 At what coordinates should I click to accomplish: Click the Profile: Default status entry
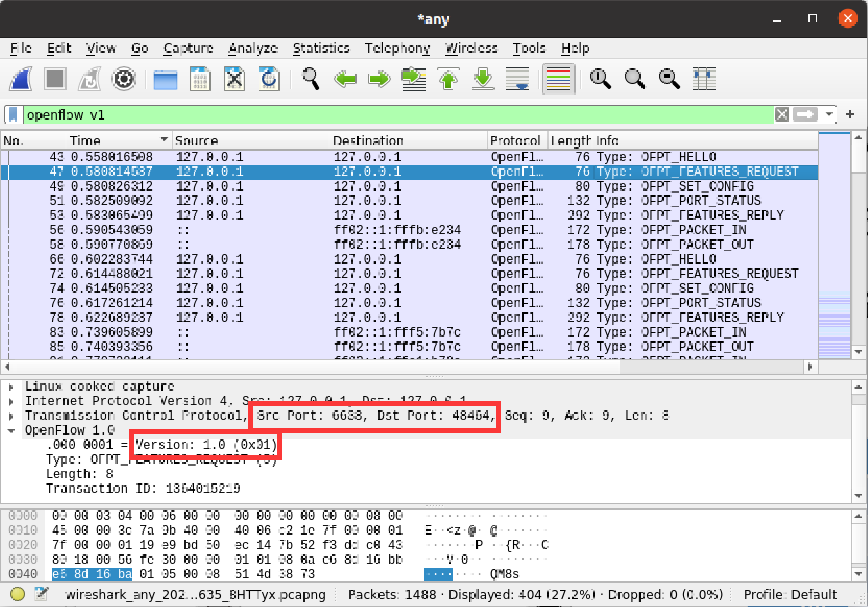tap(790, 594)
